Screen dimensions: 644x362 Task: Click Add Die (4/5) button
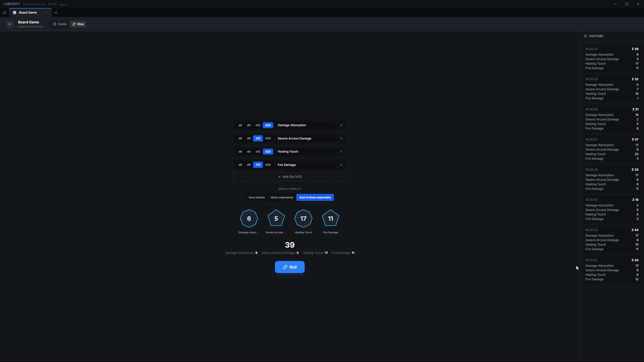pos(290,177)
